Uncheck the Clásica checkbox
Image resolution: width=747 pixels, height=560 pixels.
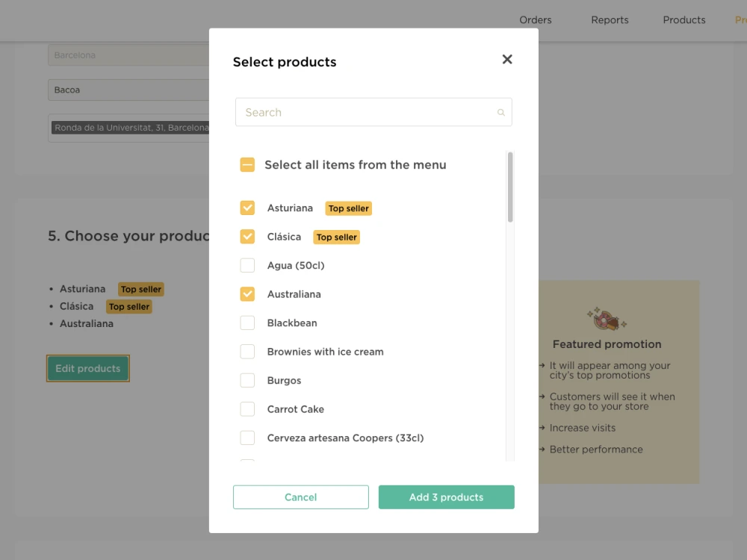[x=247, y=237]
